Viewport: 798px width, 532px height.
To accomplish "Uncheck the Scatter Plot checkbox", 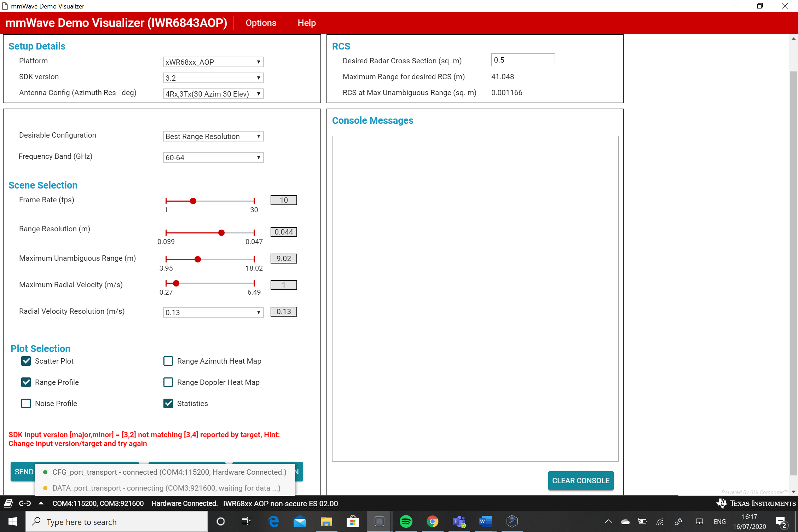I will (x=26, y=361).
